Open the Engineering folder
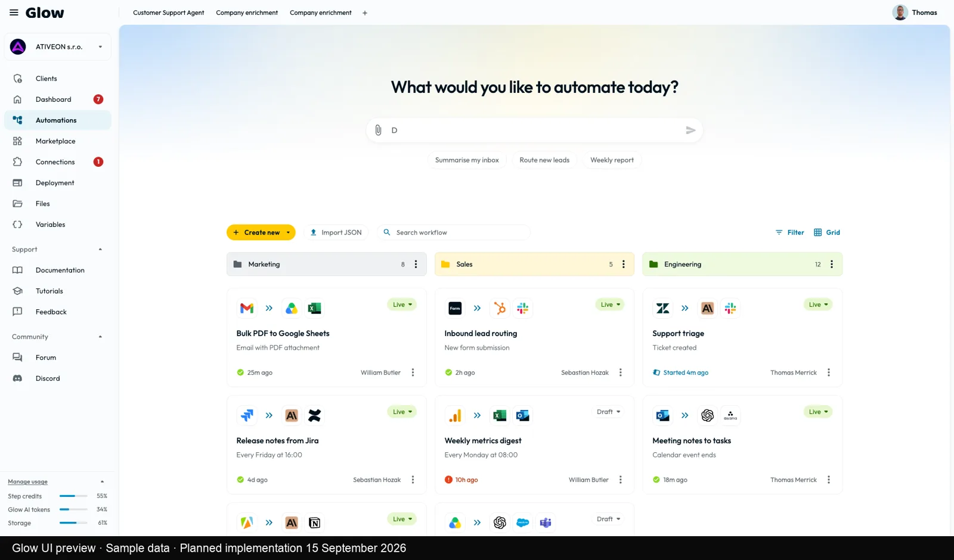 click(742, 264)
